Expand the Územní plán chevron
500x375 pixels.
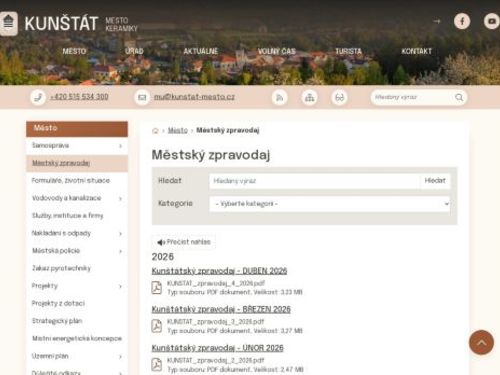(120, 357)
